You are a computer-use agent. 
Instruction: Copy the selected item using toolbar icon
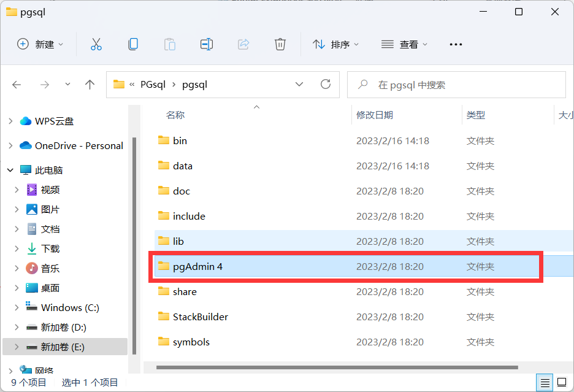pos(132,44)
